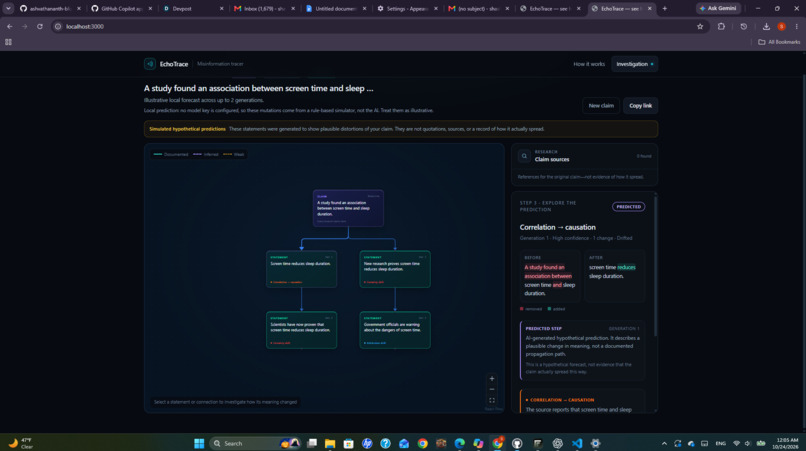Open the weather widget on taskbar
The height and width of the screenshot is (451, 806).
(21, 443)
